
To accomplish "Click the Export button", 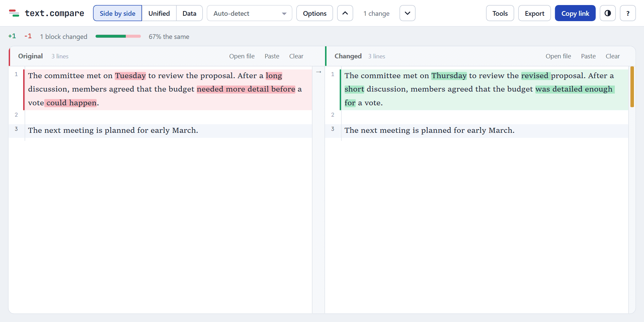I will click(x=535, y=13).
